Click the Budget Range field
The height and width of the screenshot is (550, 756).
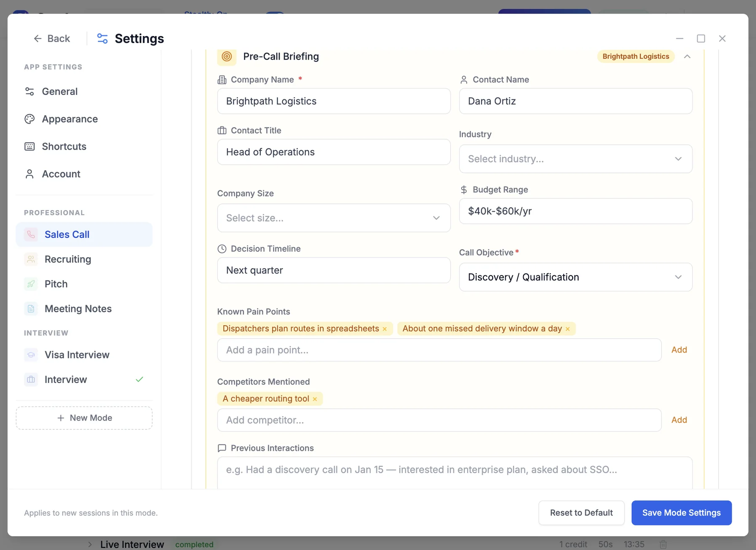(575, 211)
